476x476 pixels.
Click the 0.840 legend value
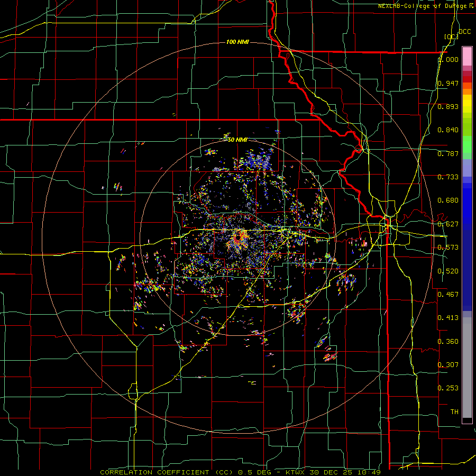(x=448, y=130)
